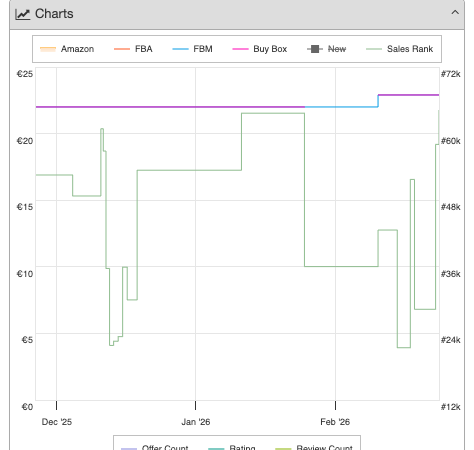
Task: Toggle the Sales Rank series in legend
Action: (x=400, y=49)
